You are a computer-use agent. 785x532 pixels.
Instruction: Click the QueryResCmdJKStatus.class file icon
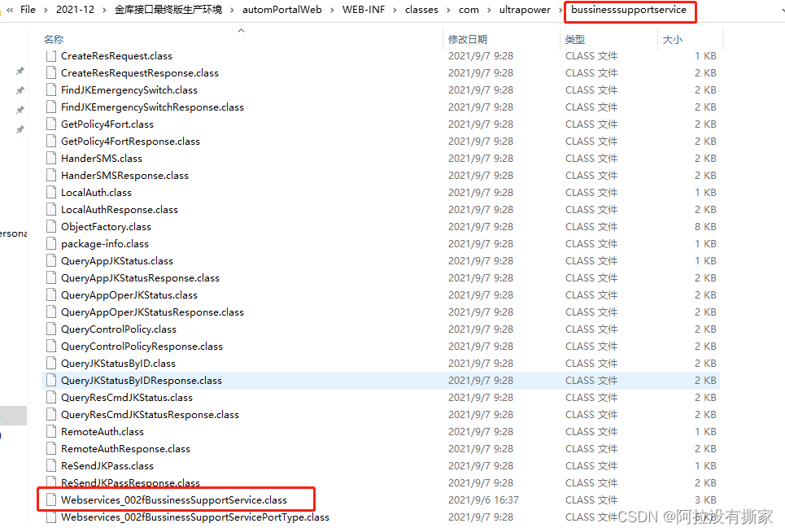coord(50,398)
